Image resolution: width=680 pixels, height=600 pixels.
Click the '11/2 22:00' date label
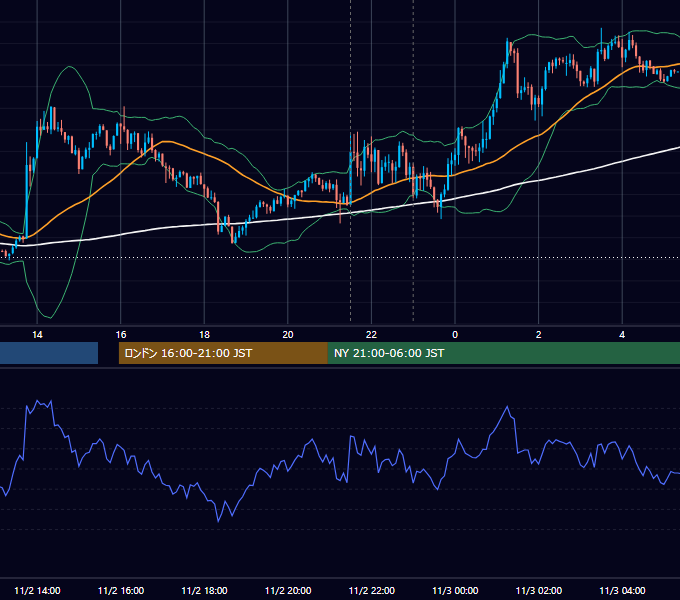tap(372, 591)
